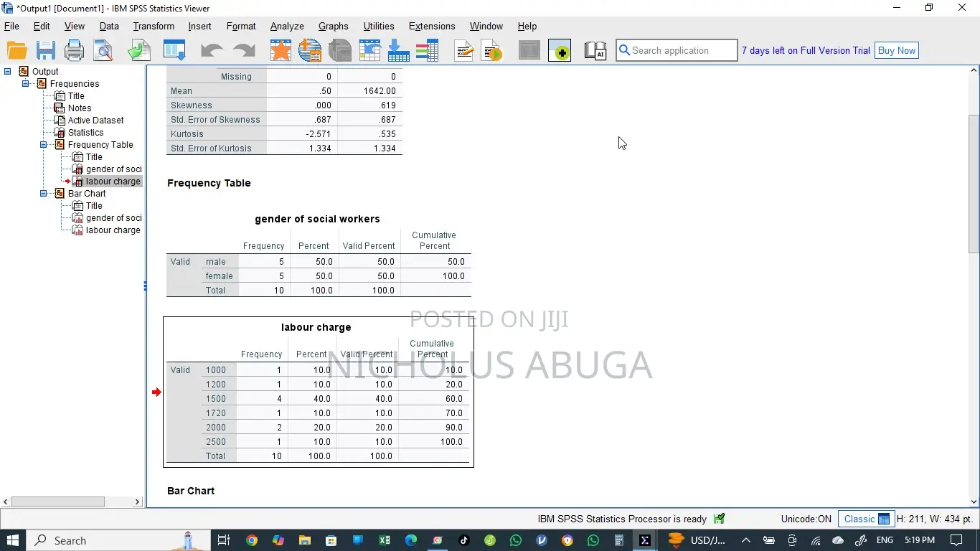The width and height of the screenshot is (980, 551).
Task: Open the Transform menu
Action: point(154,26)
